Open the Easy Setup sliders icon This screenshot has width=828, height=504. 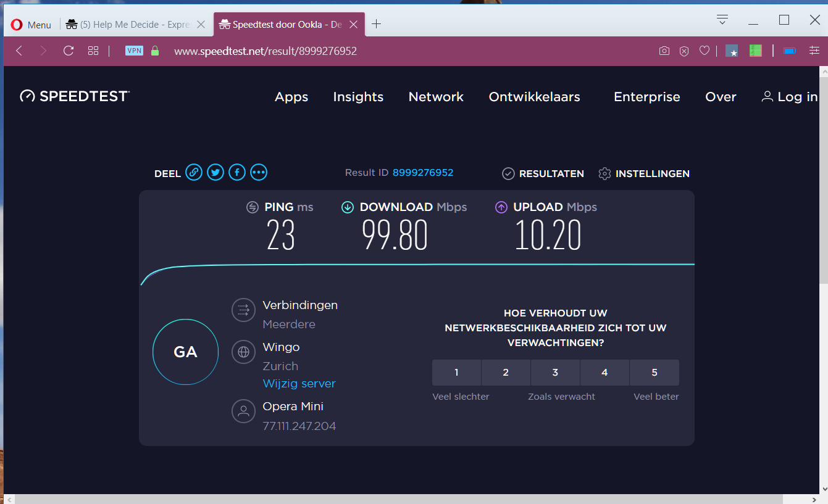coord(814,51)
